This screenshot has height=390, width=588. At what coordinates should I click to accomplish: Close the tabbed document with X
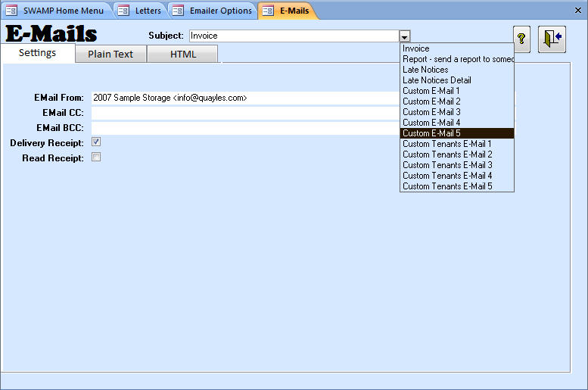point(578,11)
